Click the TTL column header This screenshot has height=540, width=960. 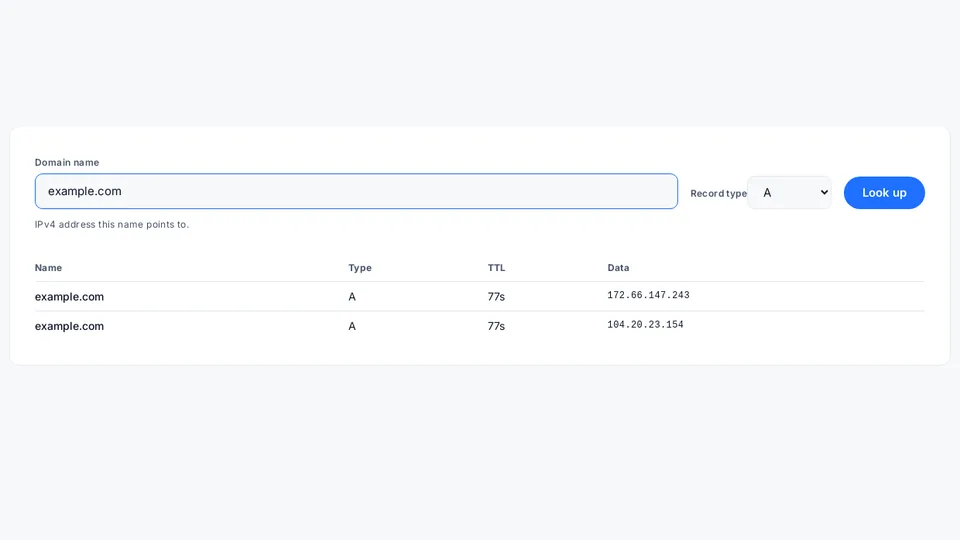tap(497, 268)
